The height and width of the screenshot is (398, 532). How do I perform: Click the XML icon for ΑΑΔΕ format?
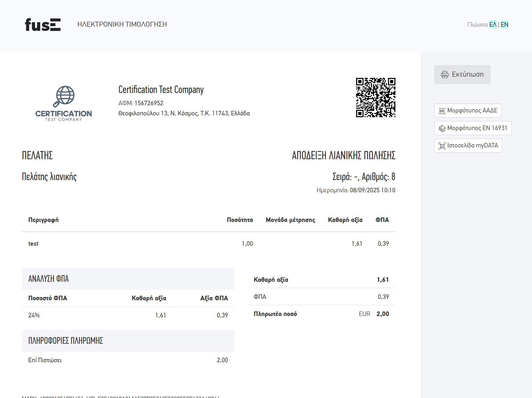coord(442,111)
